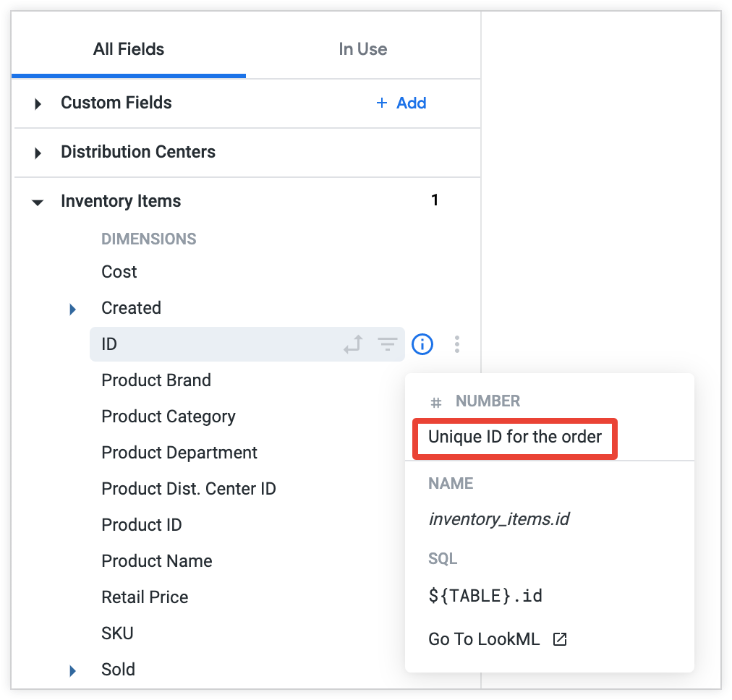This screenshot has width=732, height=700.
Task: Select the Product Category field
Action: point(169,417)
